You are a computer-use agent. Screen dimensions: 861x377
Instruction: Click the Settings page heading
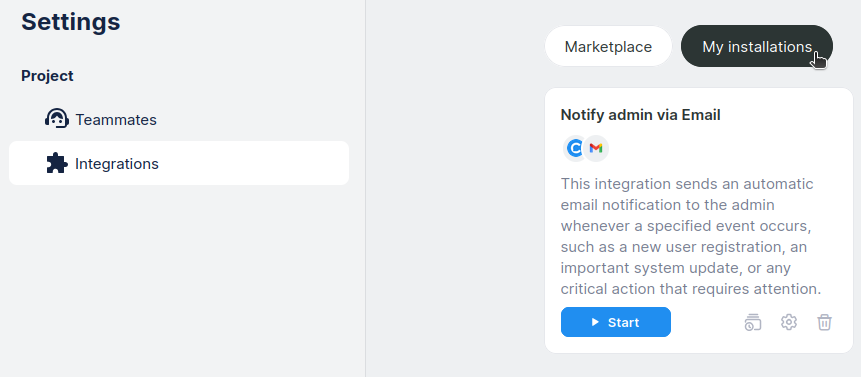(71, 22)
